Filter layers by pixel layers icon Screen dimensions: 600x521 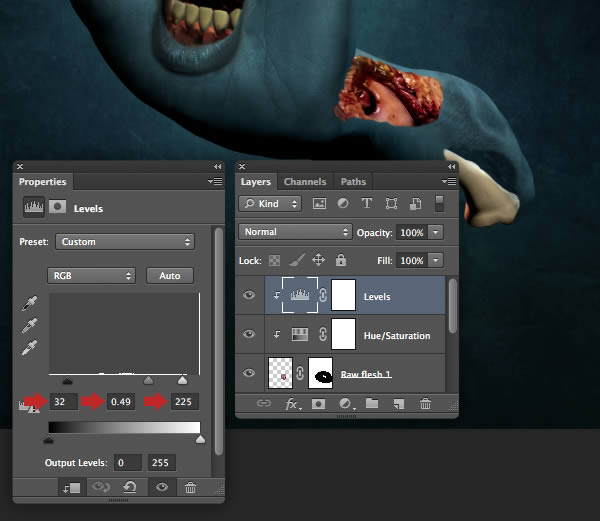click(320, 204)
